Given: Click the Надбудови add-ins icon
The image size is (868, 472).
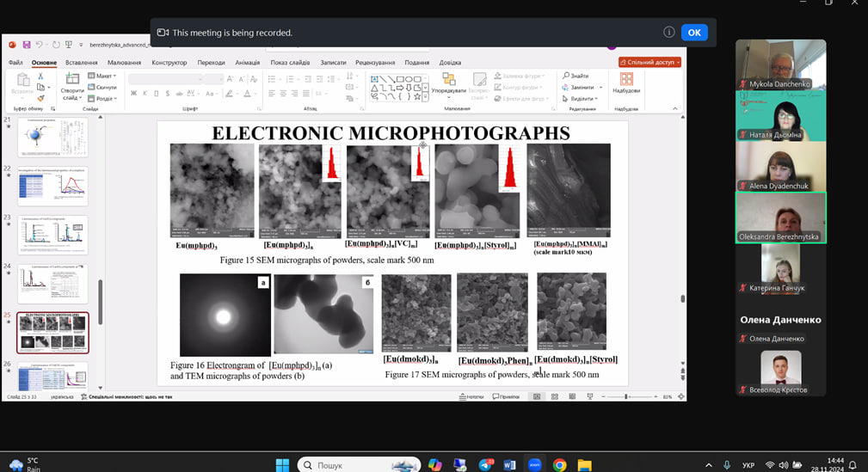Looking at the screenshot, I should pos(625,80).
